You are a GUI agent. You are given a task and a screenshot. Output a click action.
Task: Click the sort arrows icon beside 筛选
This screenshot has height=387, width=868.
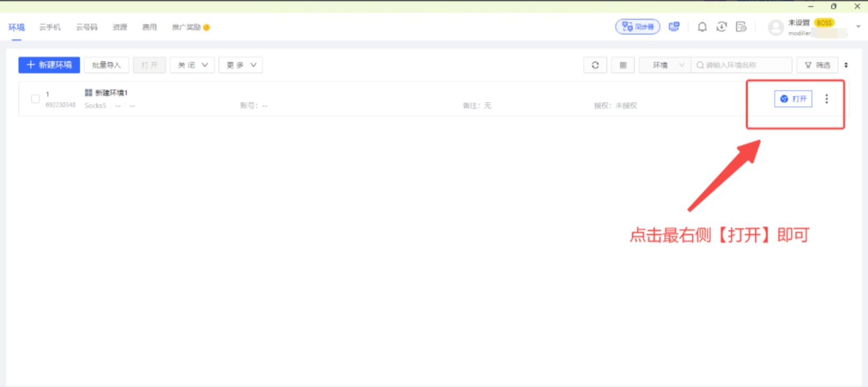846,65
